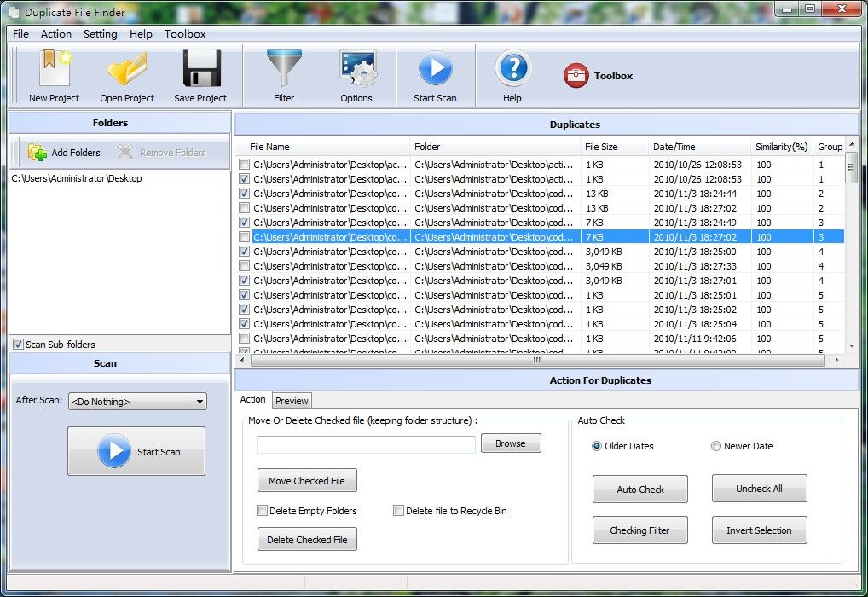Toggle the Scan Sub-folders checkbox
Image resolution: width=868 pixels, height=597 pixels.
coord(18,345)
